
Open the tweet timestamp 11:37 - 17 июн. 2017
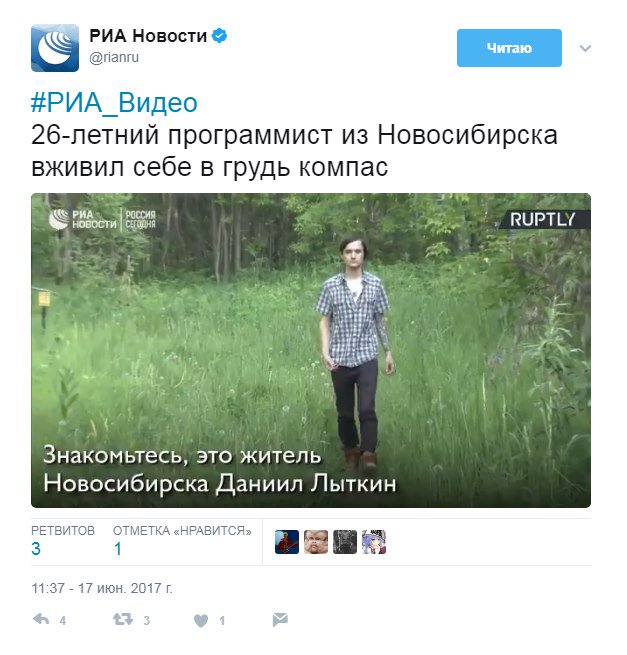point(102,588)
